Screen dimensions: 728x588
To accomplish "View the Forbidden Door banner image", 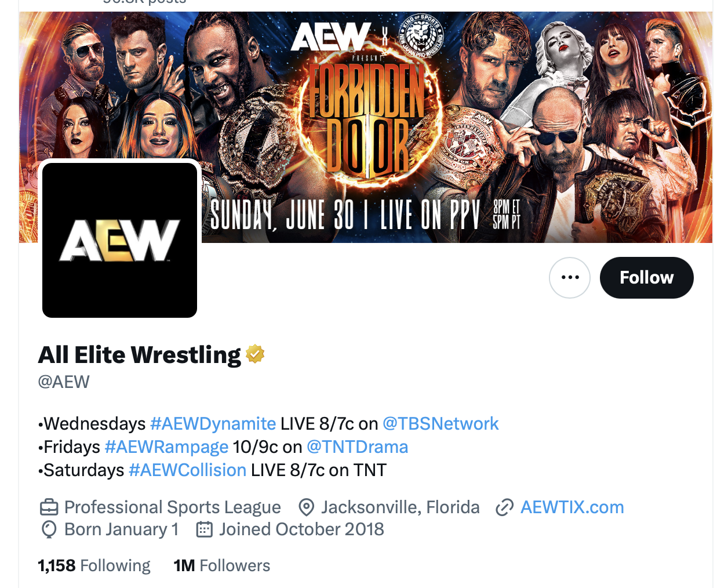I will pos(366,127).
